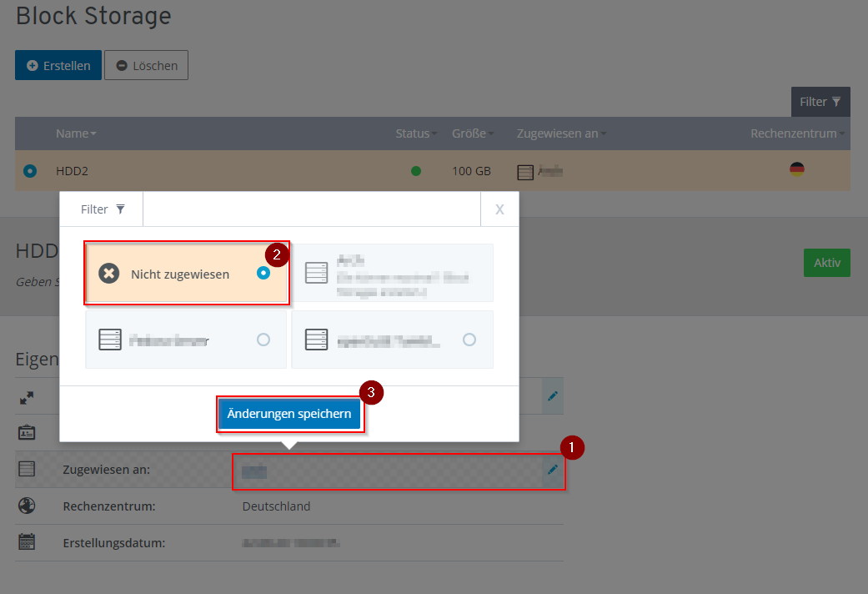Viewport: 868px width, 594px height.
Task: Click the calendar icon beside Erstellungsdatum
Action: point(27,541)
